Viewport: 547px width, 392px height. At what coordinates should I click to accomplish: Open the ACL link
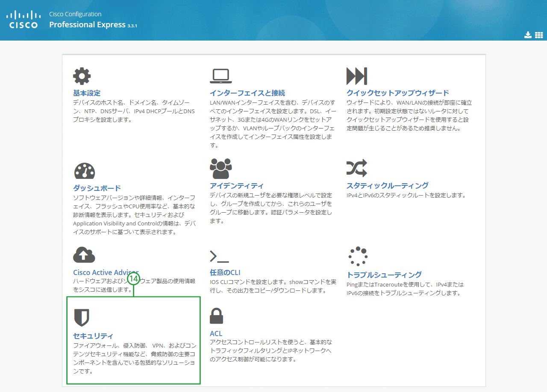tap(216, 333)
